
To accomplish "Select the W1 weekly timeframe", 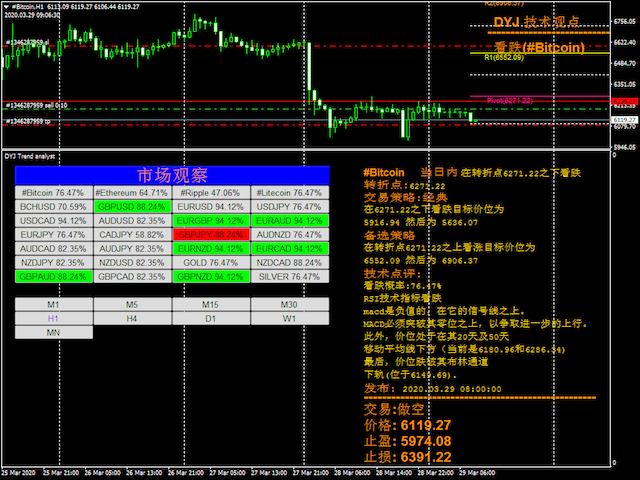I will click(x=289, y=318).
